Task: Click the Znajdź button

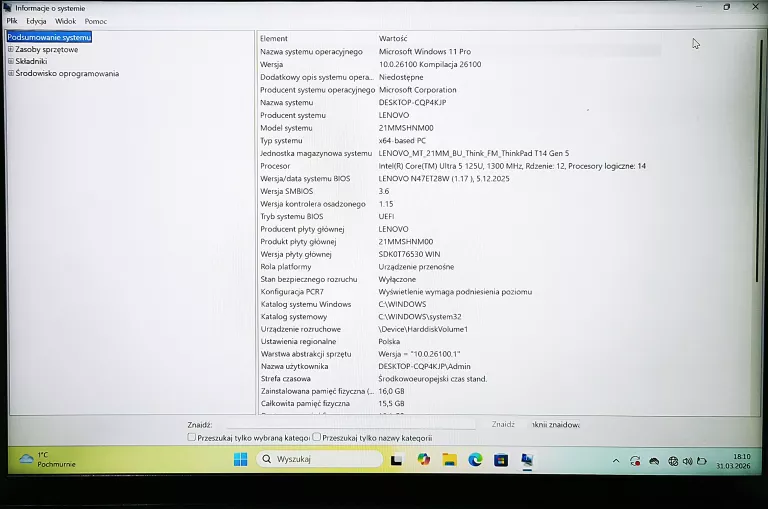Action: pyautogui.click(x=503, y=424)
